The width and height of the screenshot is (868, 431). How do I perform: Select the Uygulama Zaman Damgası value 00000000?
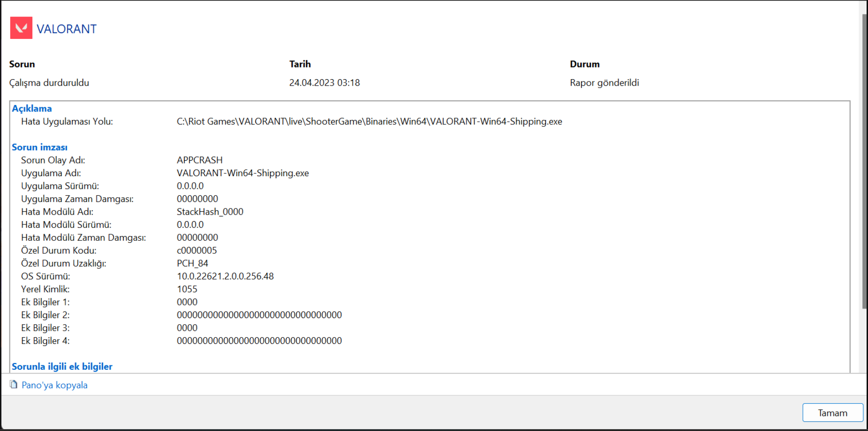point(198,199)
